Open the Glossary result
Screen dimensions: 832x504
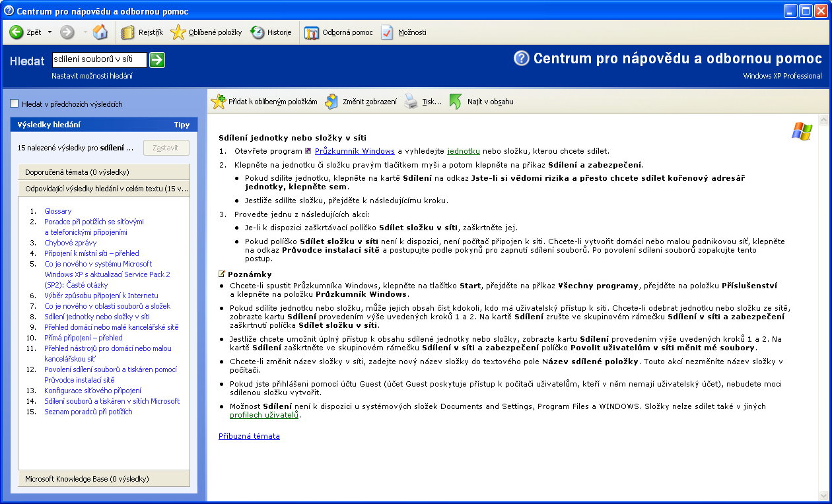pyautogui.click(x=58, y=211)
